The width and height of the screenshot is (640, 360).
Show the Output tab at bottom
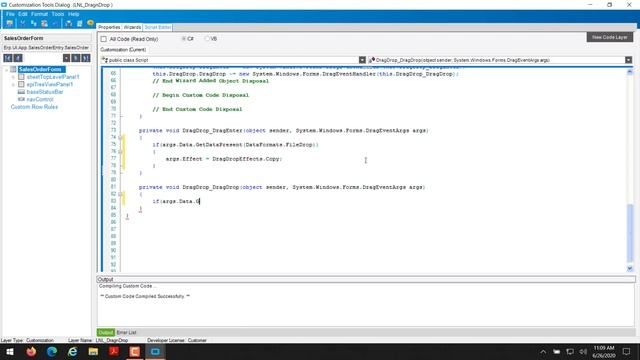(x=106, y=332)
